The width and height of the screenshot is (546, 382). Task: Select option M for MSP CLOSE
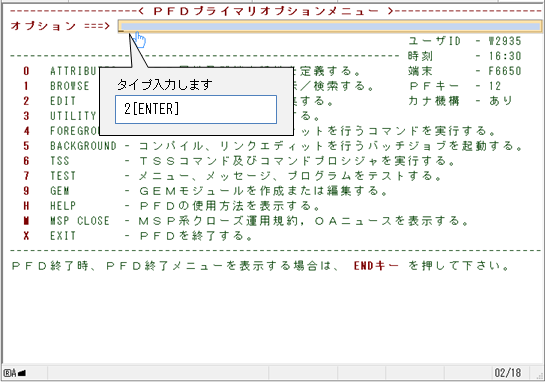[26, 221]
